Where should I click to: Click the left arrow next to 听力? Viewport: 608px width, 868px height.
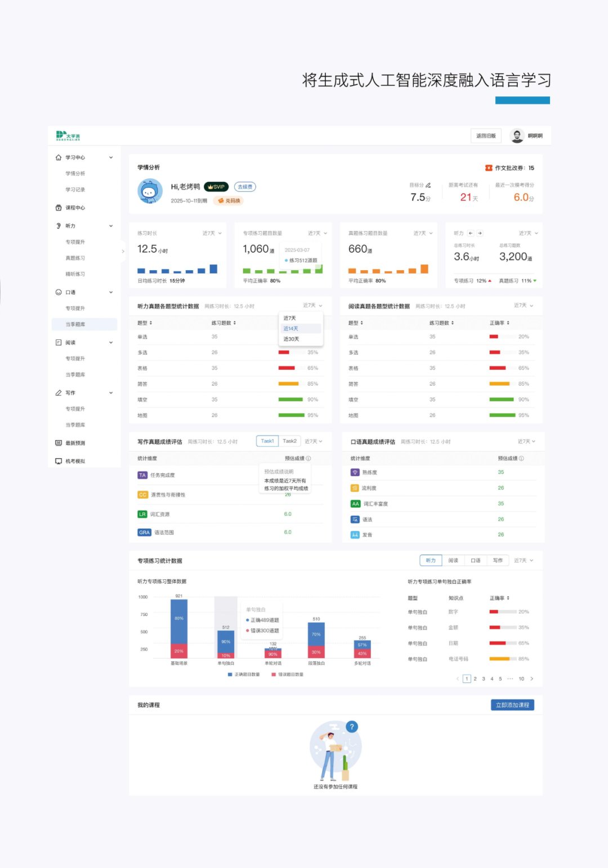tap(471, 233)
